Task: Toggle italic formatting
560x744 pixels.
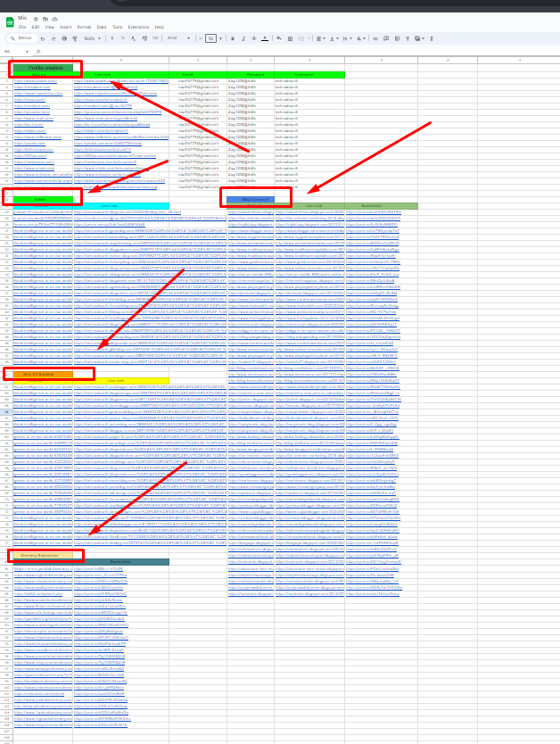Action: point(243,38)
